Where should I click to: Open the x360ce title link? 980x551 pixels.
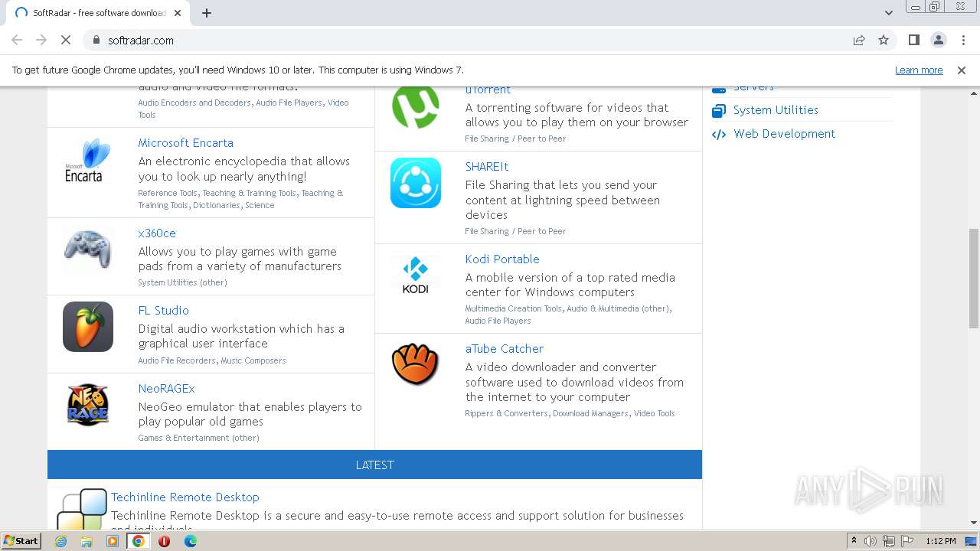157,233
